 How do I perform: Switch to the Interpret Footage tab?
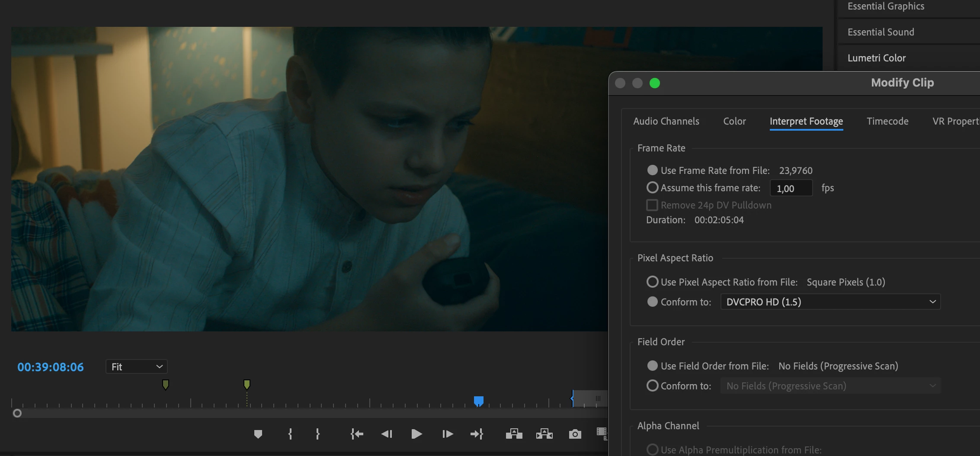point(806,121)
